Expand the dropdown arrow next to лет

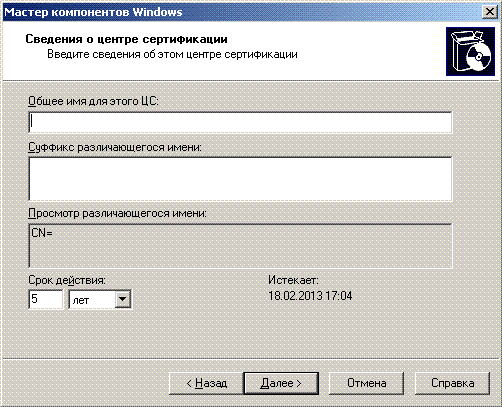[x=123, y=299]
